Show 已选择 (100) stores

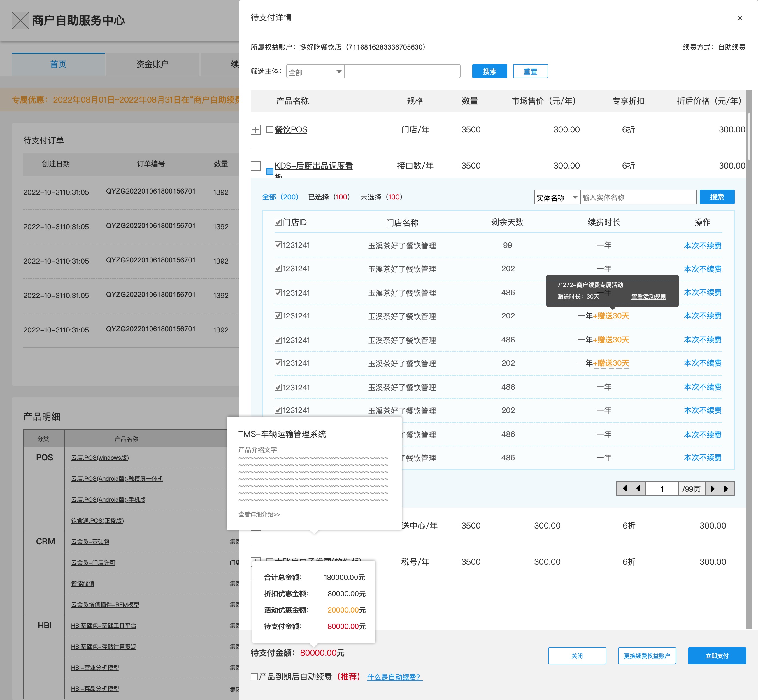pos(329,197)
